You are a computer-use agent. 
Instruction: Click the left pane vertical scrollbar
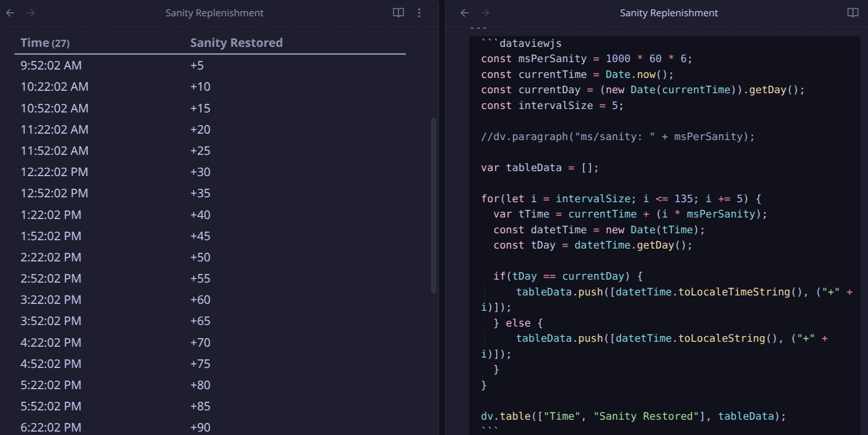pos(434,205)
